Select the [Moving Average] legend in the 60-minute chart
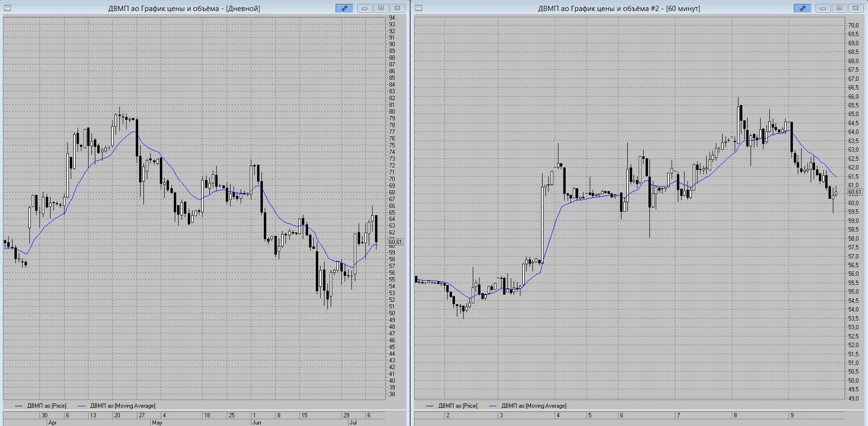 tap(527, 406)
